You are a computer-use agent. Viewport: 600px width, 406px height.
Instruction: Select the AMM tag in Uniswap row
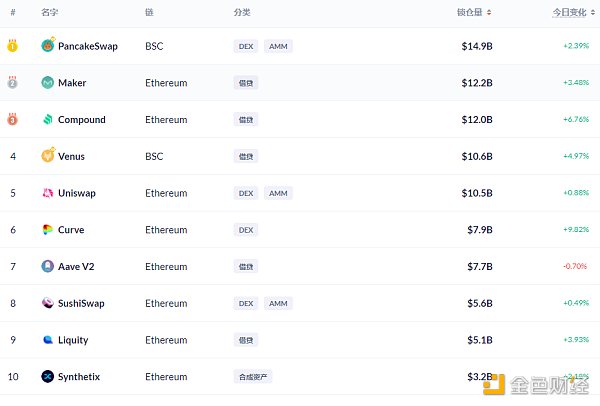pos(278,193)
